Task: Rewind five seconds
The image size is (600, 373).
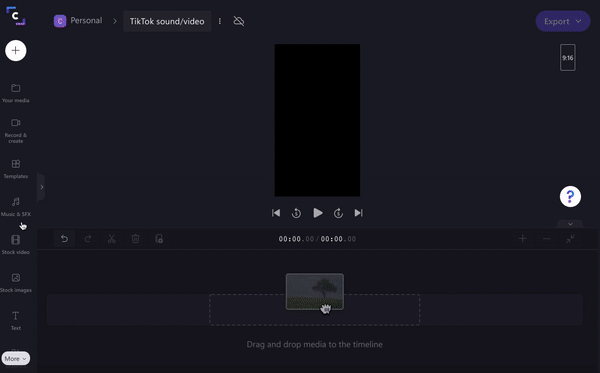Action: point(296,213)
